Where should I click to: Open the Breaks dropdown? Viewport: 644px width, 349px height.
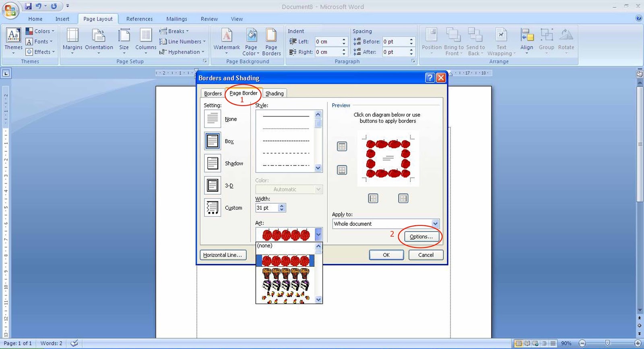tap(174, 31)
